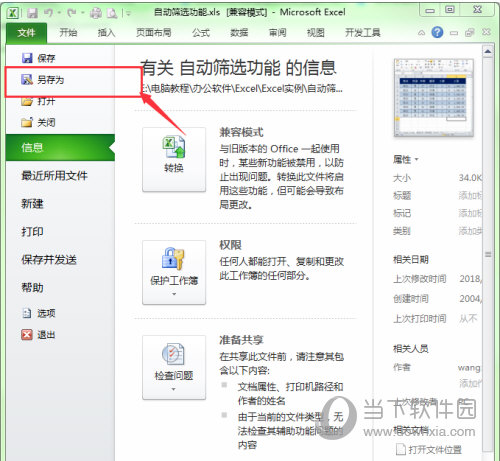Click the 转换 convert button
Screen dimensions: 500x461
point(174,159)
